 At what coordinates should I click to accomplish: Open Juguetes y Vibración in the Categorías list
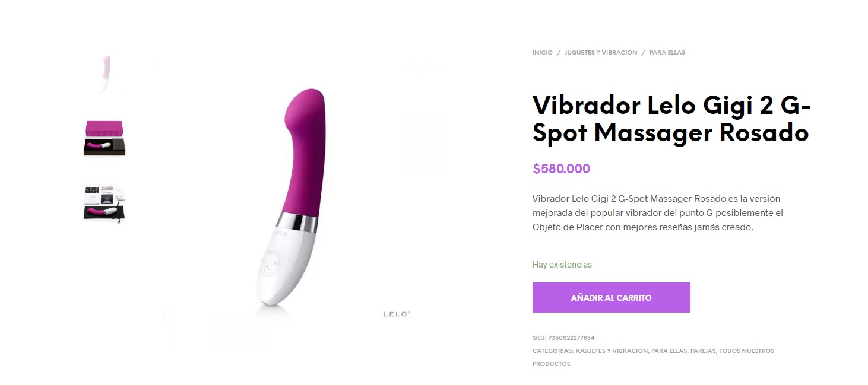(x=612, y=351)
